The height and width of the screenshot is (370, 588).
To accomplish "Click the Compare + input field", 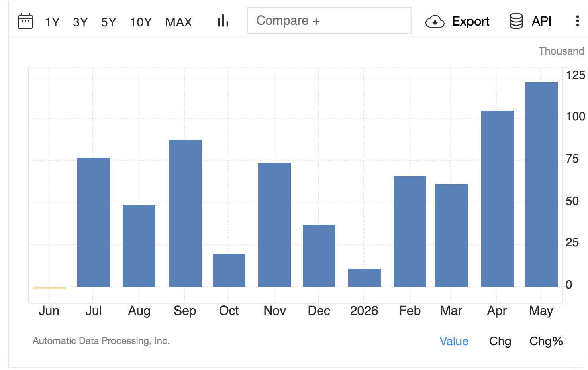I will (329, 20).
